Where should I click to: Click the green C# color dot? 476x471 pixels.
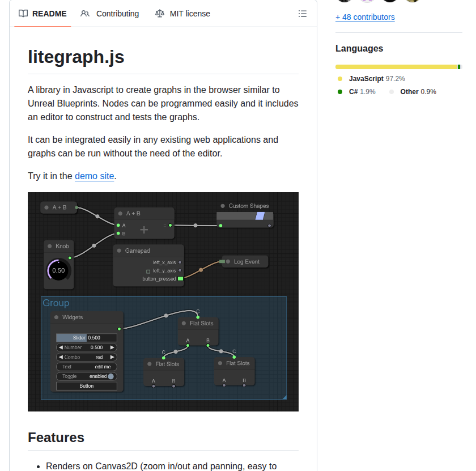click(x=340, y=92)
